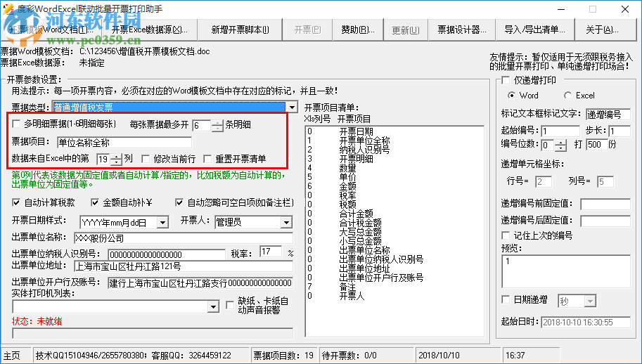
Task: Select Excel radio button
Action: (x=567, y=96)
